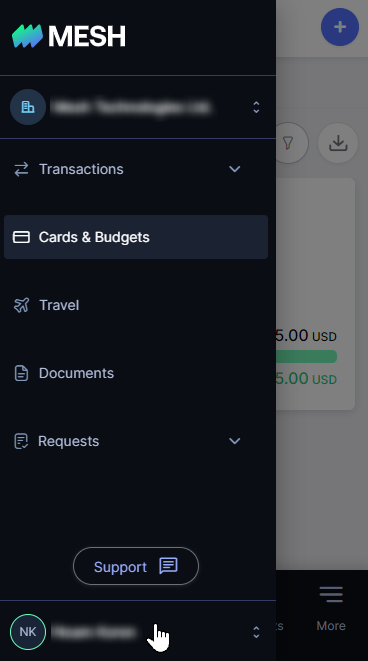Click the Requests checklist icon
The width and height of the screenshot is (368, 661).
tap(21, 441)
